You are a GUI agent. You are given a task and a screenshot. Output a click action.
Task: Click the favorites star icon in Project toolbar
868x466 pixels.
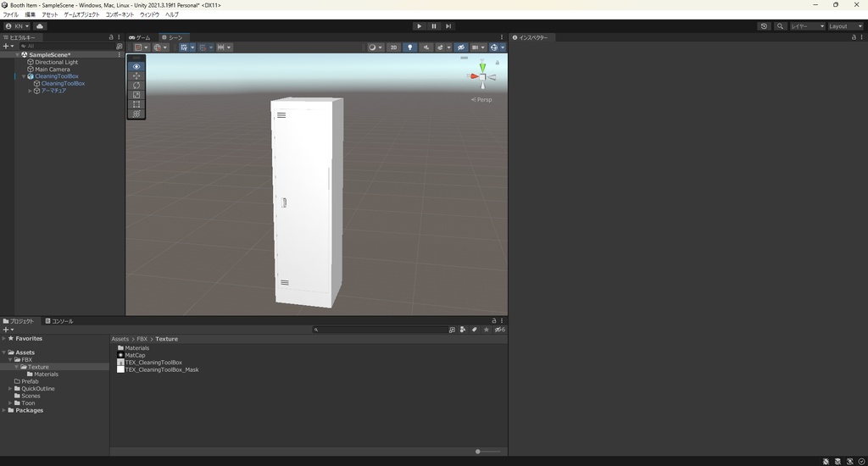486,330
